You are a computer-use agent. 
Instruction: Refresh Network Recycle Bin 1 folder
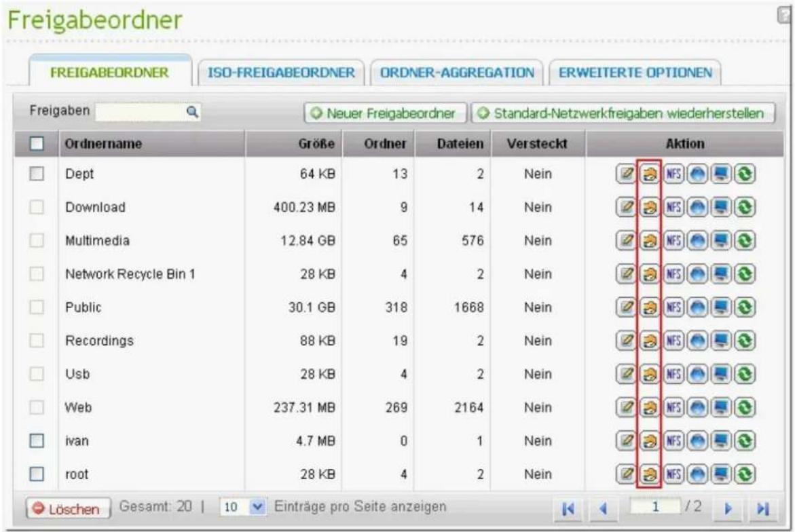click(x=745, y=274)
